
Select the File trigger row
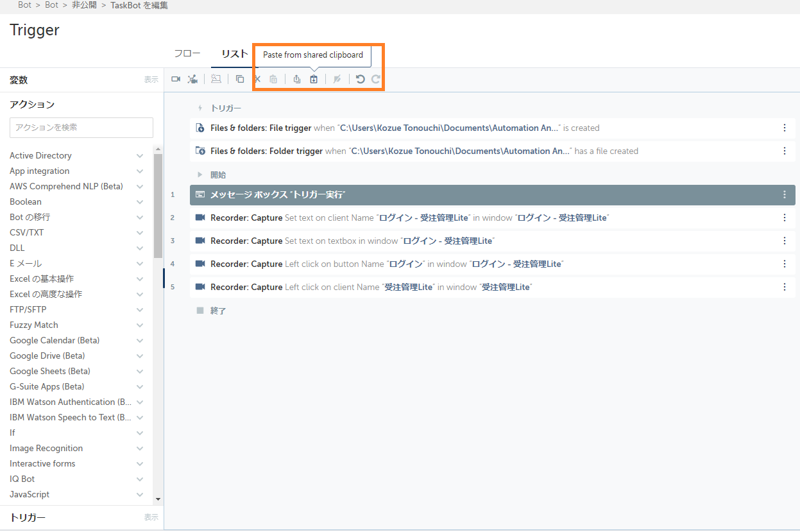493,128
